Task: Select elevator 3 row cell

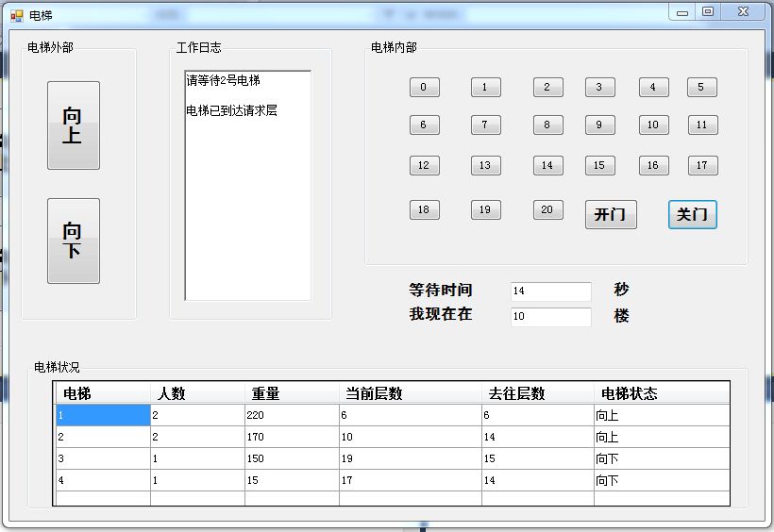Action: pyautogui.click(x=103, y=458)
